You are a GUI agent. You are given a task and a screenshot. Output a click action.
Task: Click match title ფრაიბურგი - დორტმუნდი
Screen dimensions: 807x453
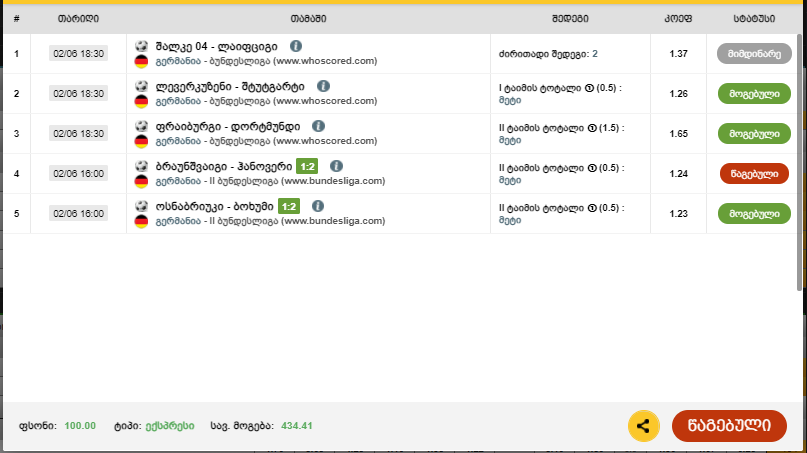tap(228, 127)
